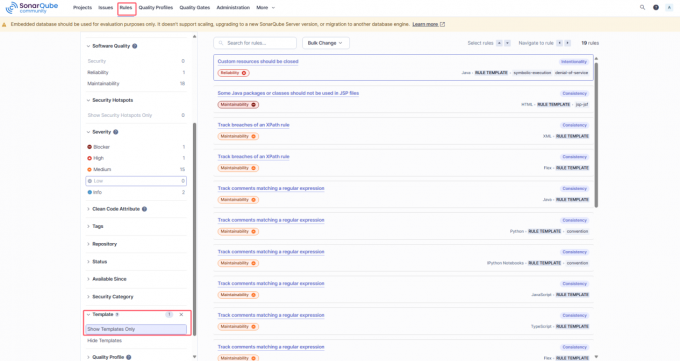Click the sidebar scroll-up arrow
The image size is (680, 361).
194,37
